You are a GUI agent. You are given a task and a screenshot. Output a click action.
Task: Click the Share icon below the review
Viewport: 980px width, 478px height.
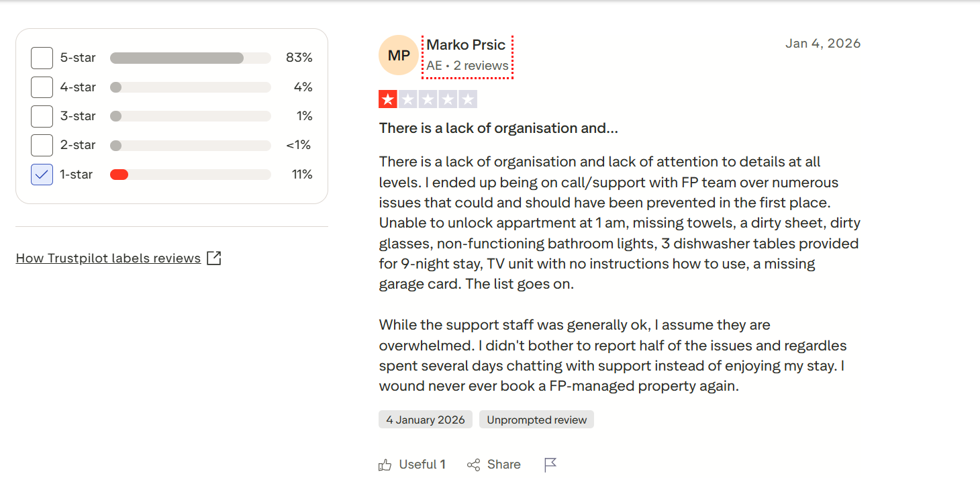point(474,465)
